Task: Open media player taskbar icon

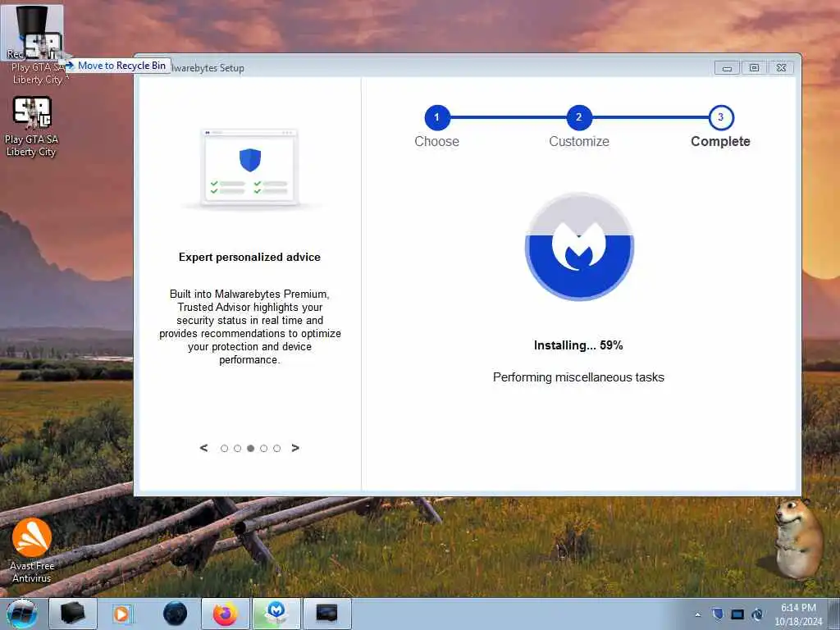Action: coord(121,614)
